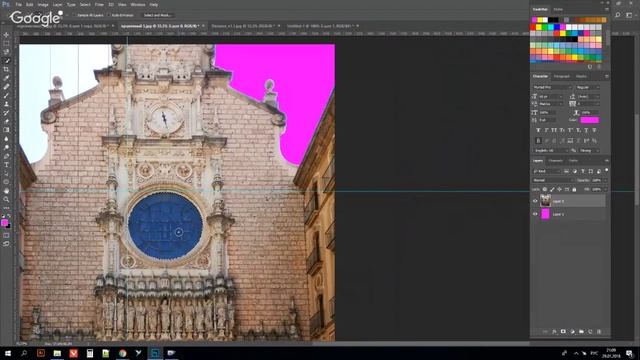Open the Character panel language dropdown

(551, 151)
